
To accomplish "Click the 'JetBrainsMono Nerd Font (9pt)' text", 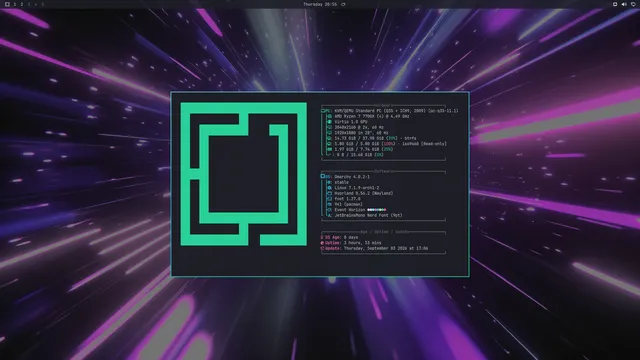I will click(369, 215).
